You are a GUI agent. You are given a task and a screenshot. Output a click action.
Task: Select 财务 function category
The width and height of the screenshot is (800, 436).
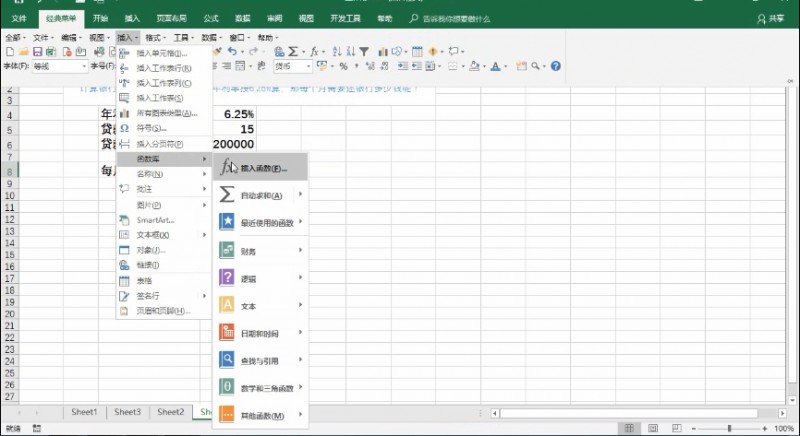point(260,250)
